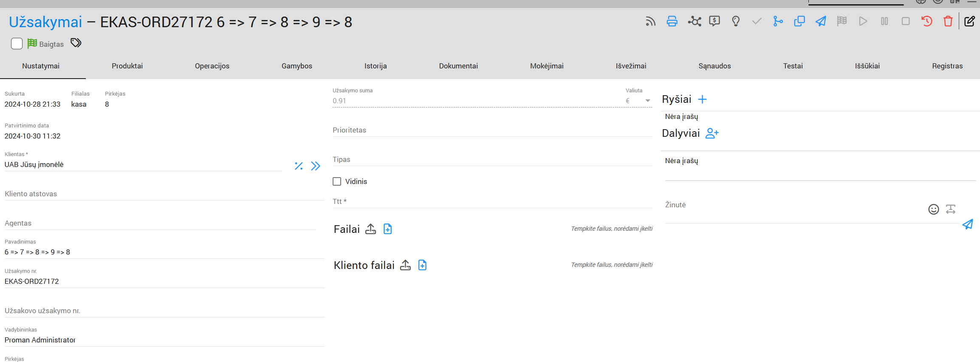Go to Užsakymai orders list link
The height and width of the screenshot is (362, 980).
point(45,22)
